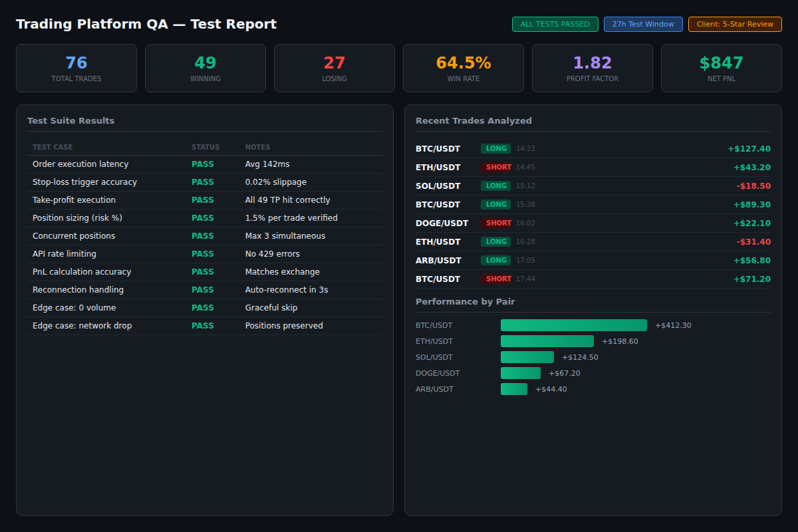Select the Order execution latency row

tap(205, 164)
